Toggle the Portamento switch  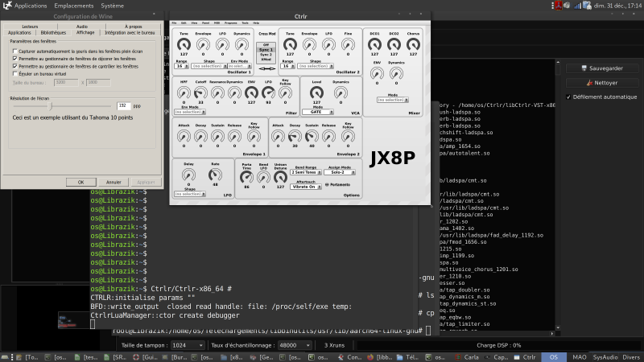pos(328,185)
